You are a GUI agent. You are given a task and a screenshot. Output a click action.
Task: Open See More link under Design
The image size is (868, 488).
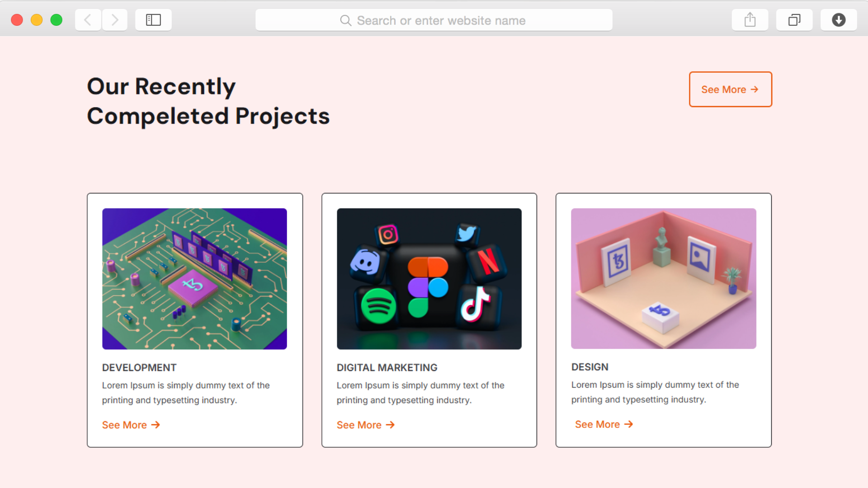click(604, 424)
